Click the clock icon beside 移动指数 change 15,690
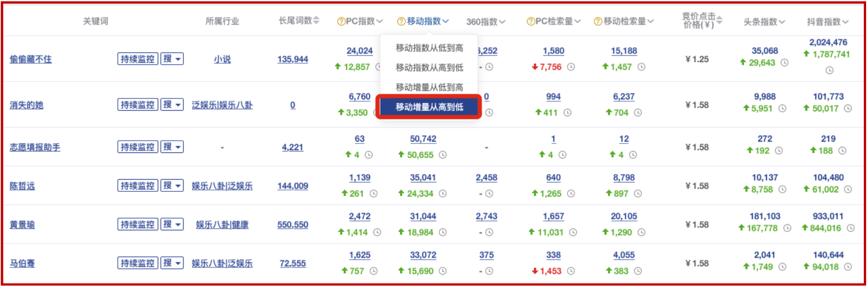The width and height of the screenshot is (868, 287). point(443,271)
